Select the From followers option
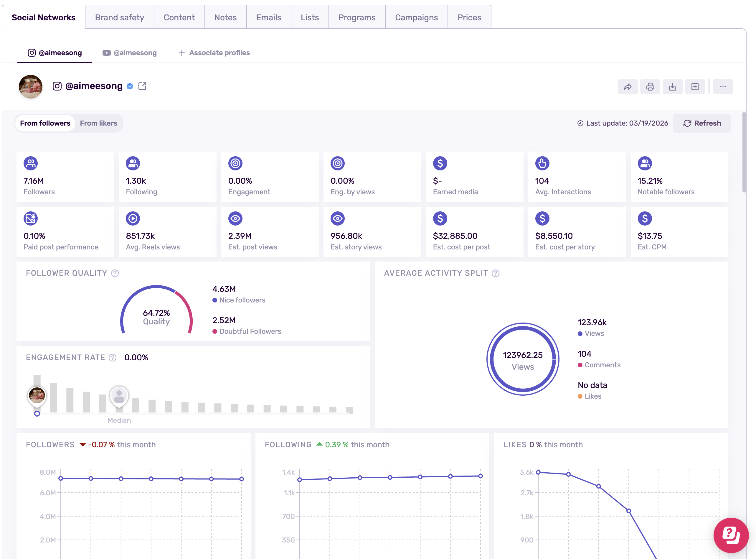The image size is (756, 559). pyautogui.click(x=45, y=123)
